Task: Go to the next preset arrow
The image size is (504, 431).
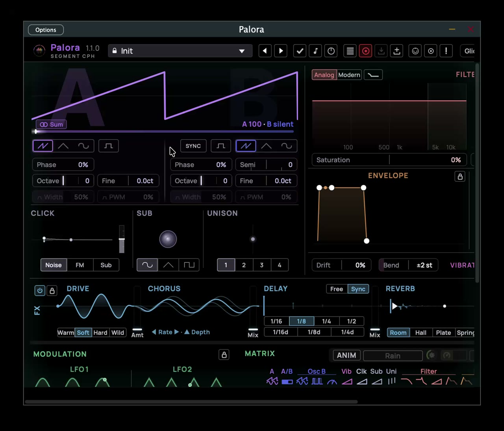Action: click(x=281, y=51)
